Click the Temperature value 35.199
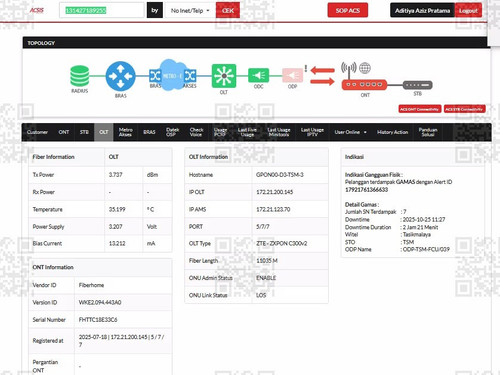500x375 pixels. [x=117, y=209]
